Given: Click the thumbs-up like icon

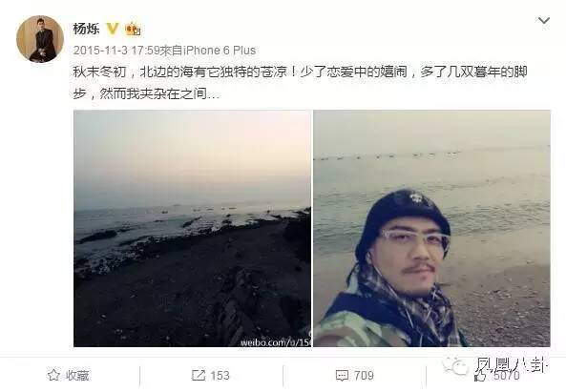Looking at the screenshot, I should tap(480, 376).
